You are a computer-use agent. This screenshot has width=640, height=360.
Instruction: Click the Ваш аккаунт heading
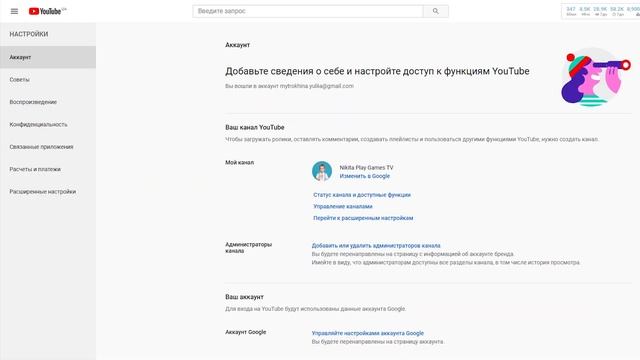pos(244,297)
